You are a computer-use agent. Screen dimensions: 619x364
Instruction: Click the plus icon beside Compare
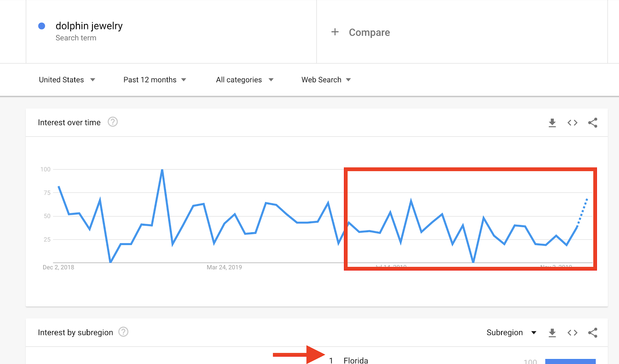tap(335, 32)
